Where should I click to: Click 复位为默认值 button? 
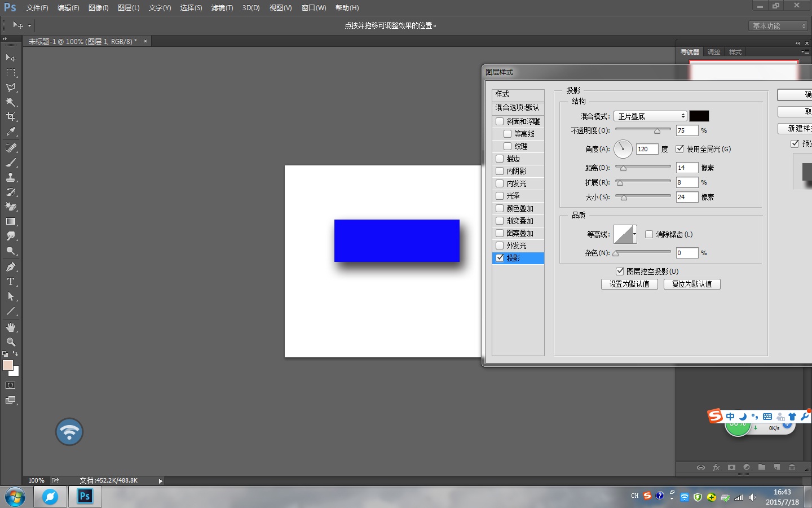click(x=692, y=284)
